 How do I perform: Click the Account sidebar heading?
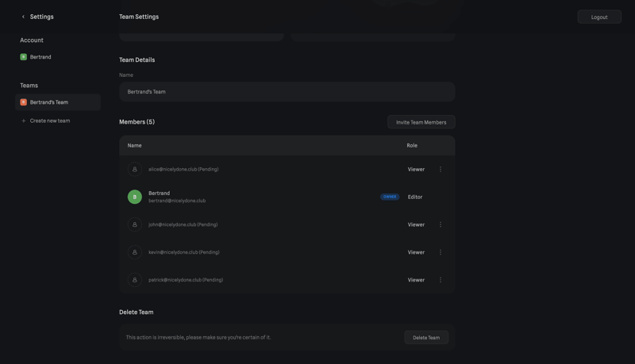32,40
